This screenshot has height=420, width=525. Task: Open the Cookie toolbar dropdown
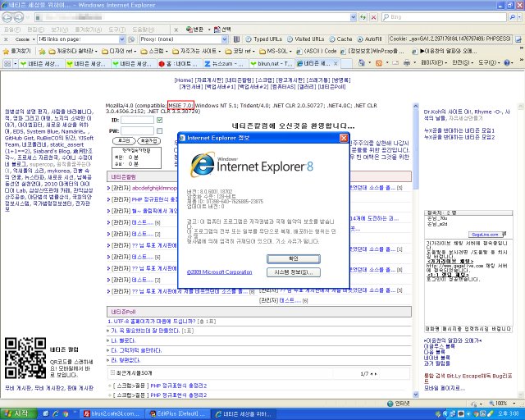(34, 39)
